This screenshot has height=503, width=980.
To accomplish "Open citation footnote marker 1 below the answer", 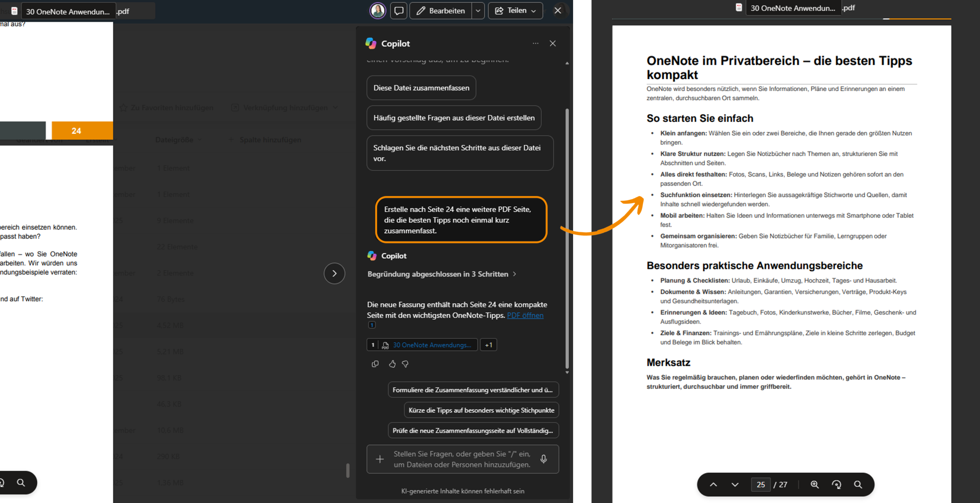I will [x=372, y=325].
